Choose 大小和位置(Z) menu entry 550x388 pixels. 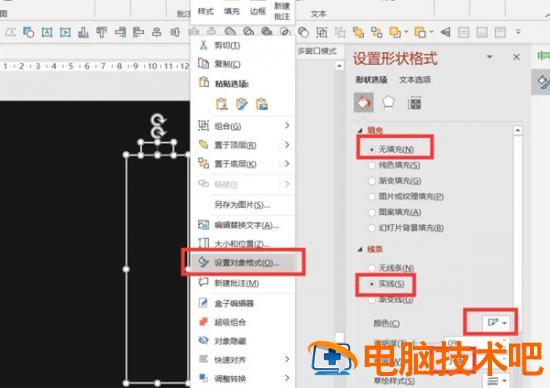[242, 243]
